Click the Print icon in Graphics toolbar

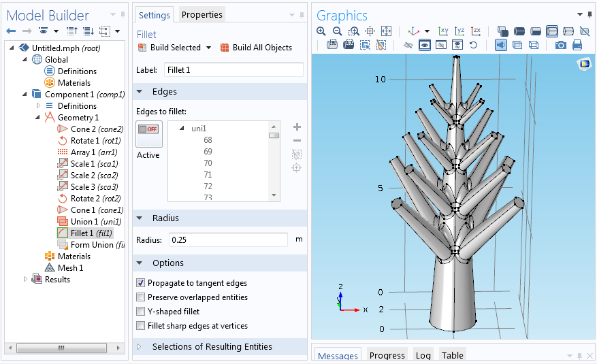(x=577, y=45)
